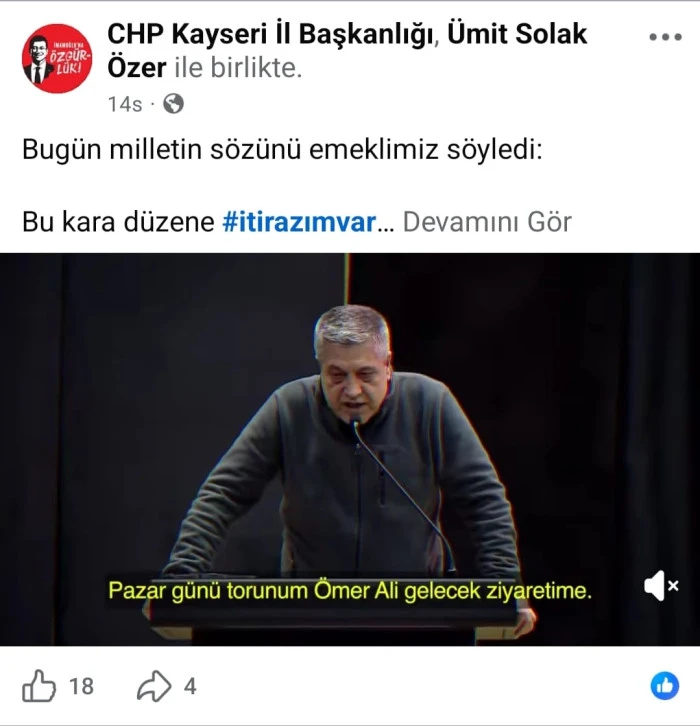This screenshot has width=700, height=726.
Task: Click the blue like reaction badge
Action: 665,686
